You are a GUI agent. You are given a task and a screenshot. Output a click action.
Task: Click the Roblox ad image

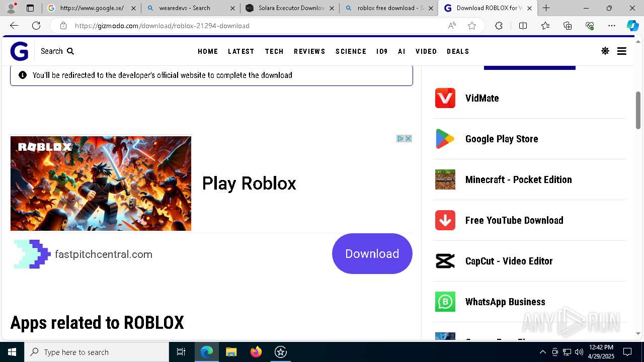101,184
